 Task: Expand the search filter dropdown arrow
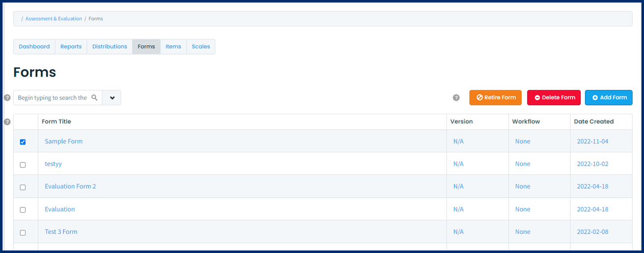point(112,98)
